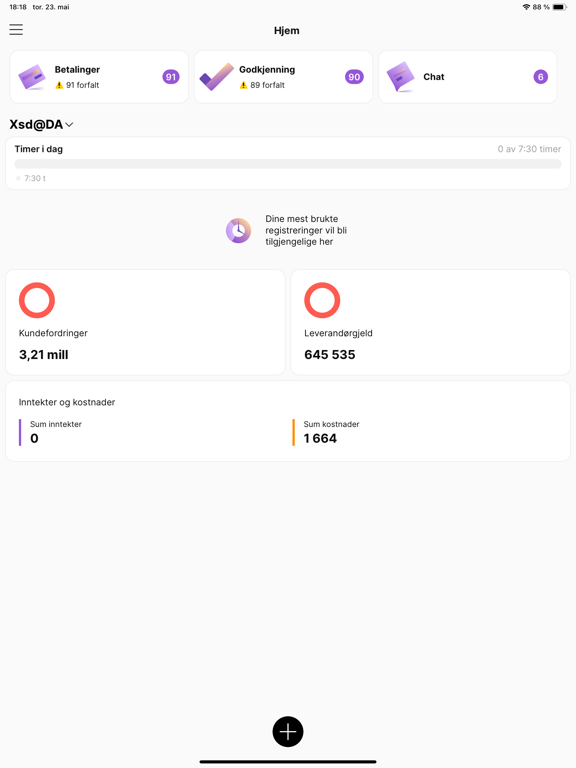Open the Betalinger card
Screen dimensions: 576x768
pyautogui.click(x=99, y=77)
